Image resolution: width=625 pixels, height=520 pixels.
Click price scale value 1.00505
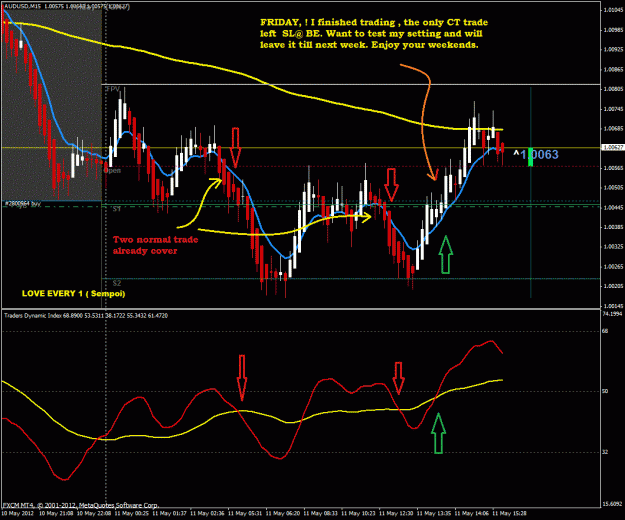(x=613, y=188)
